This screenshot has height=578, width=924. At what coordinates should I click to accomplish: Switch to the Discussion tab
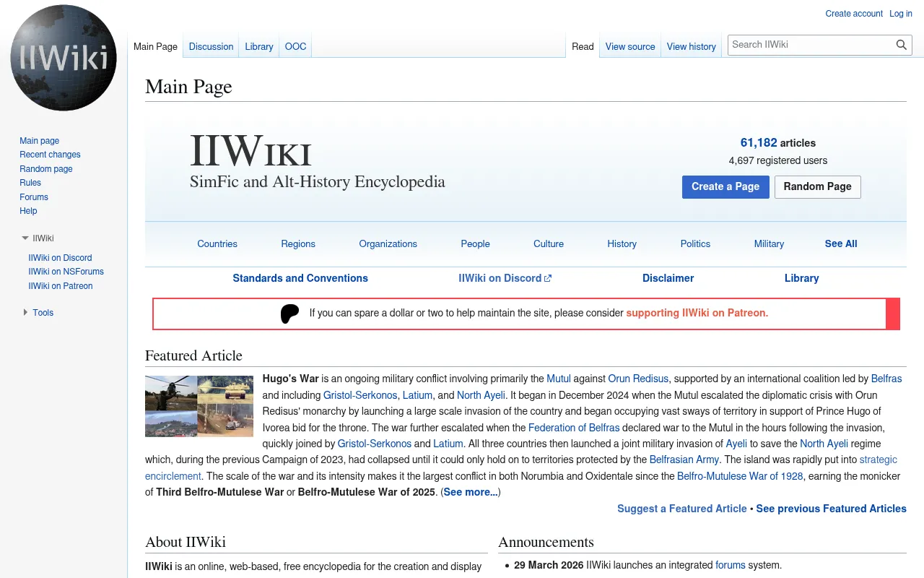coord(211,46)
